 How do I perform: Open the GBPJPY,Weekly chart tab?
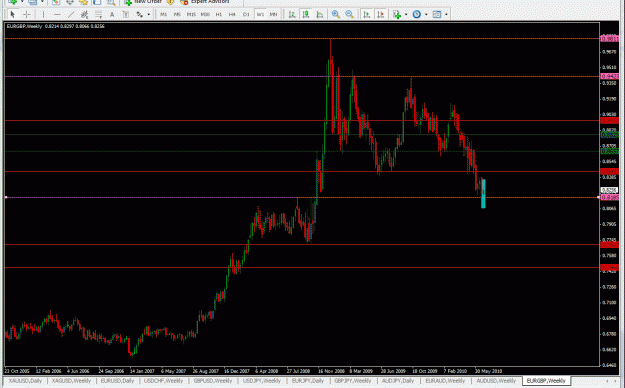coord(354,381)
